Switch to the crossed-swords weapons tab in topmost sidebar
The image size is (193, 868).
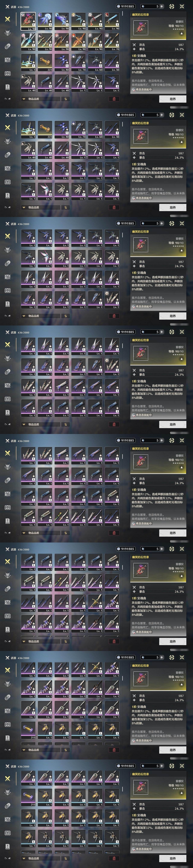7,19
